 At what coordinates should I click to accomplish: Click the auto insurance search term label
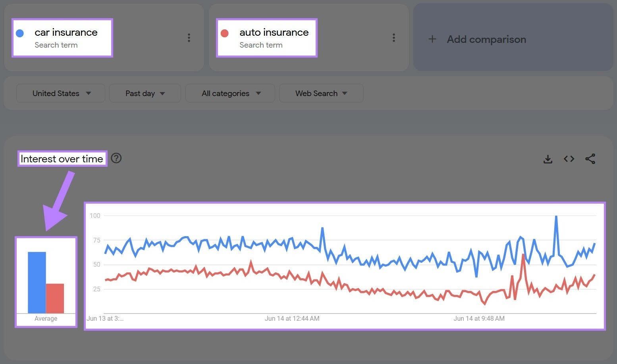click(274, 32)
